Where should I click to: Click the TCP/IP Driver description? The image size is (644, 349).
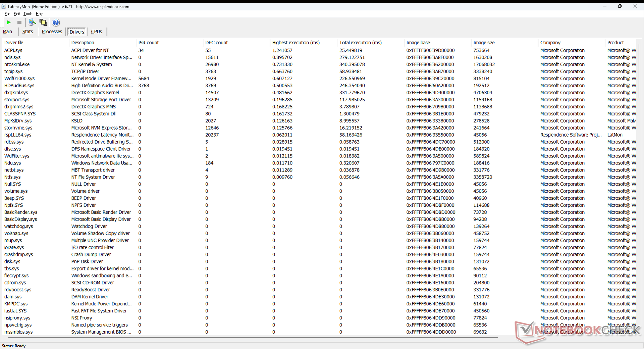[85, 71]
